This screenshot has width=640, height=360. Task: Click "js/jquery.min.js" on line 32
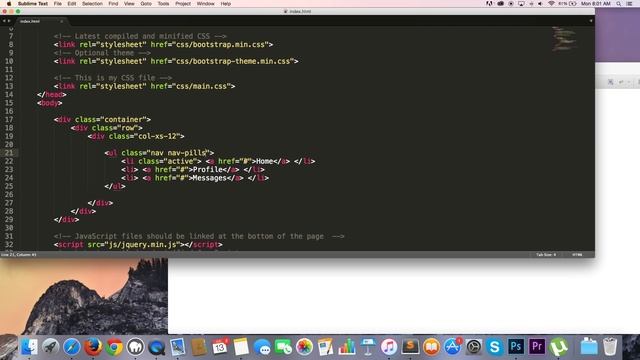click(x=142, y=244)
